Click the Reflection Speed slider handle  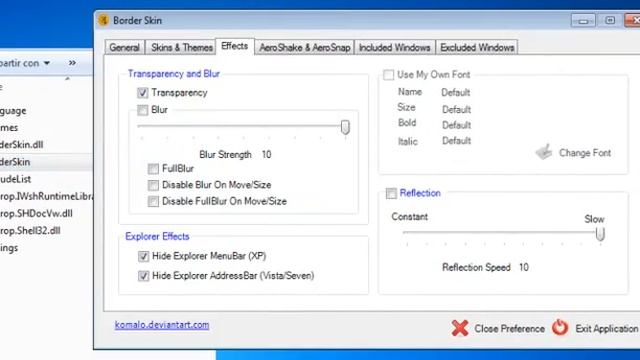tap(600, 234)
